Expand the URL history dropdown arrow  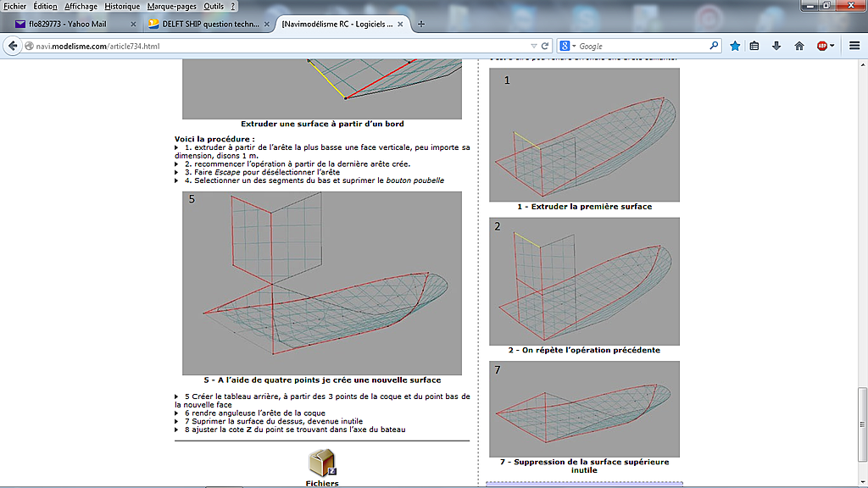533,46
